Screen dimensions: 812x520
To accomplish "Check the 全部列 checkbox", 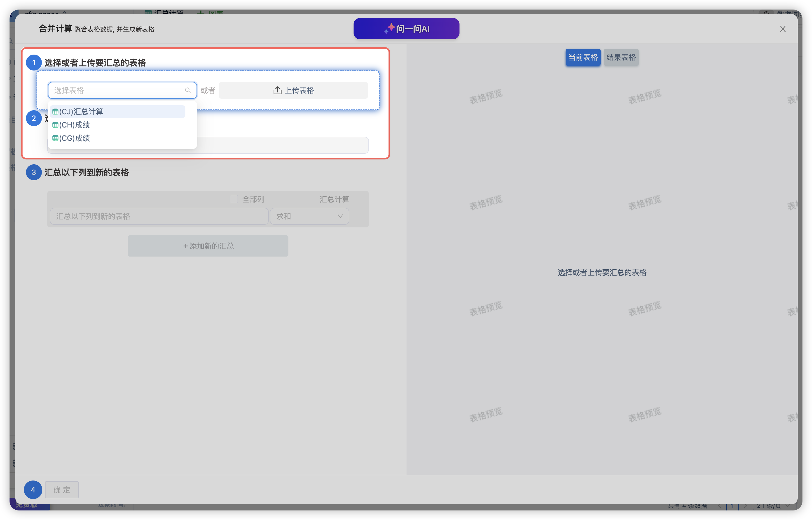I will [233, 199].
